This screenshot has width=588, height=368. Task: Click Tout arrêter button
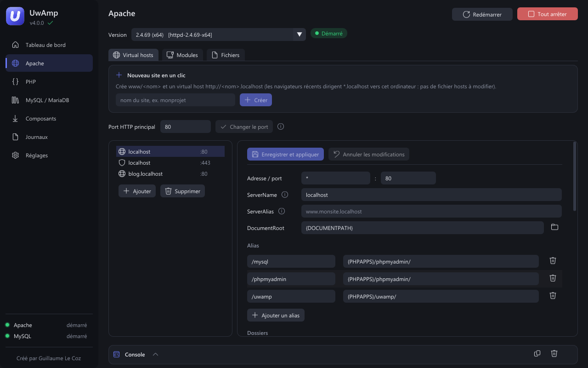[547, 14]
